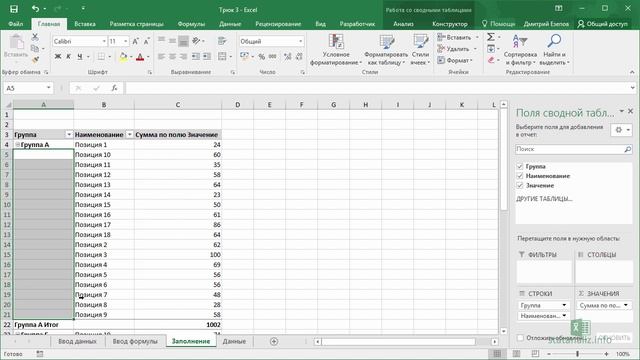Image resolution: width=640 pixels, height=360 pixels.
Task: Add a new sheet with the plus icon
Action: point(274,341)
